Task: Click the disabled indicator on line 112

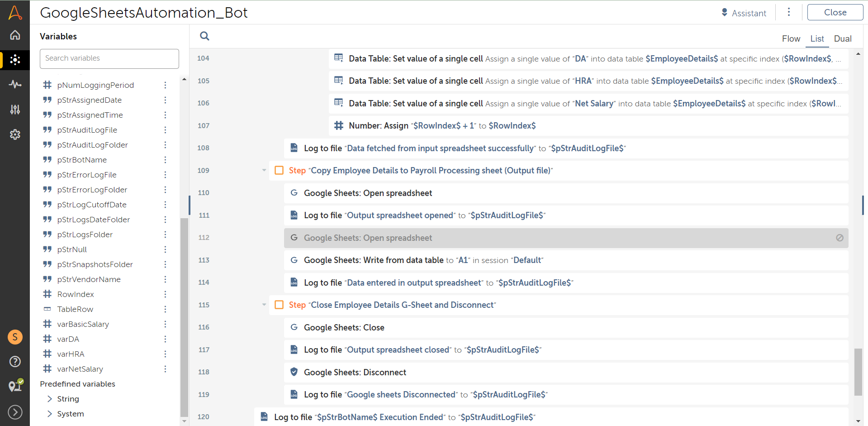Action: [x=840, y=238]
